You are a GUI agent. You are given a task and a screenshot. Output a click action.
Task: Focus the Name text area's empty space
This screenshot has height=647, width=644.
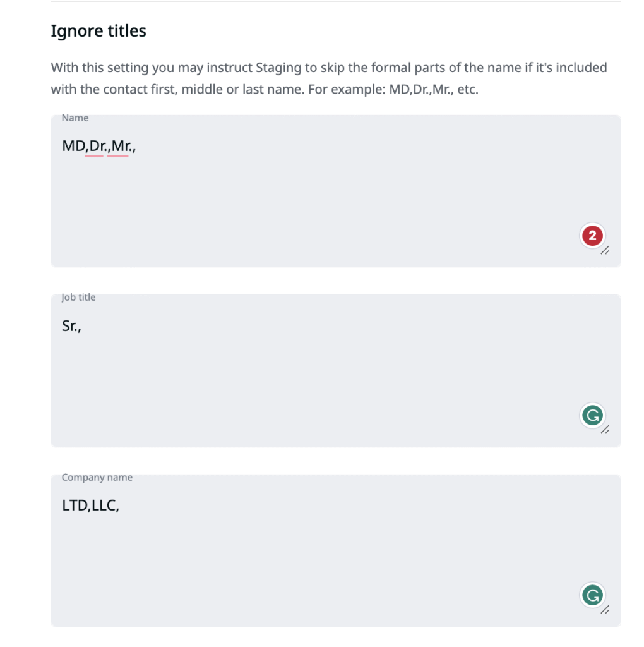pyautogui.click(x=316, y=202)
